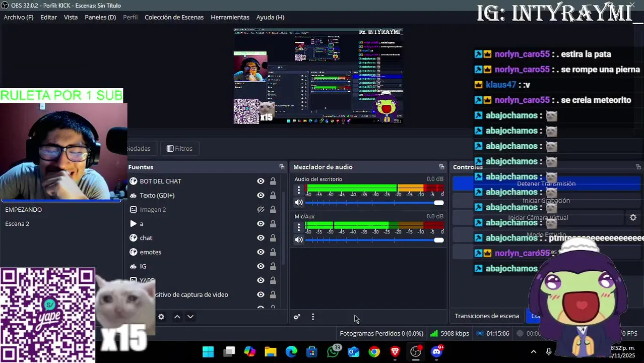644x363 pixels.
Task: Hide the video capture device source
Action: click(261, 294)
